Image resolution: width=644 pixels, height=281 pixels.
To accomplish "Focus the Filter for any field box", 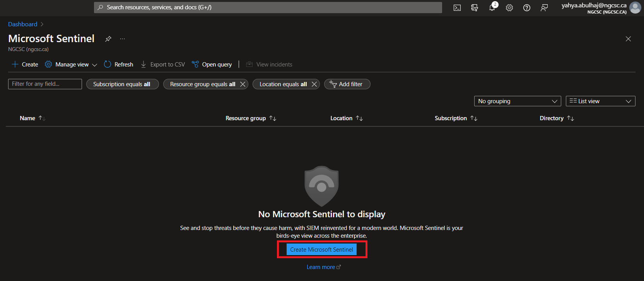I will (x=45, y=84).
